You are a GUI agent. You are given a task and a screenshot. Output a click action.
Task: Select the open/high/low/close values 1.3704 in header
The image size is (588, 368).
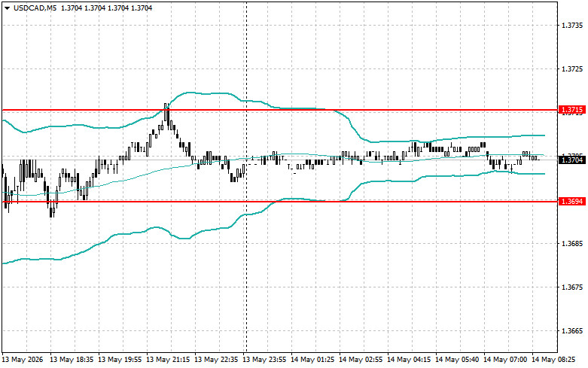[x=106, y=8]
